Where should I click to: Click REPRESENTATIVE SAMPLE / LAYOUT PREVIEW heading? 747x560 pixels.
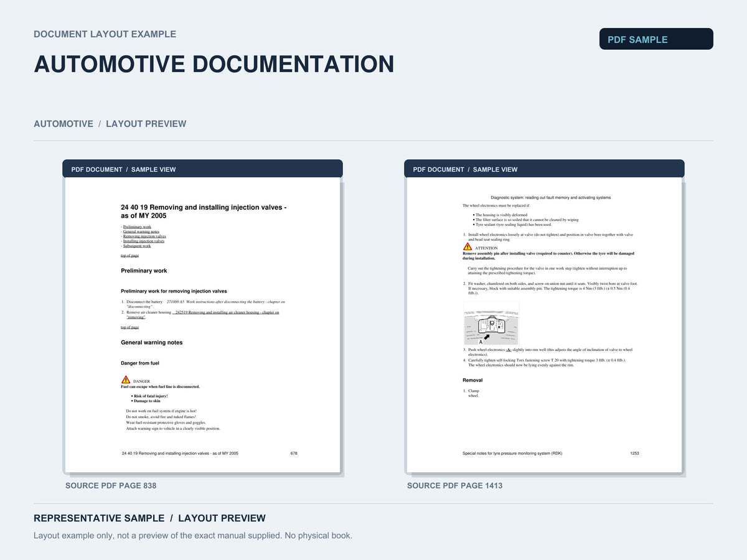(149, 518)
